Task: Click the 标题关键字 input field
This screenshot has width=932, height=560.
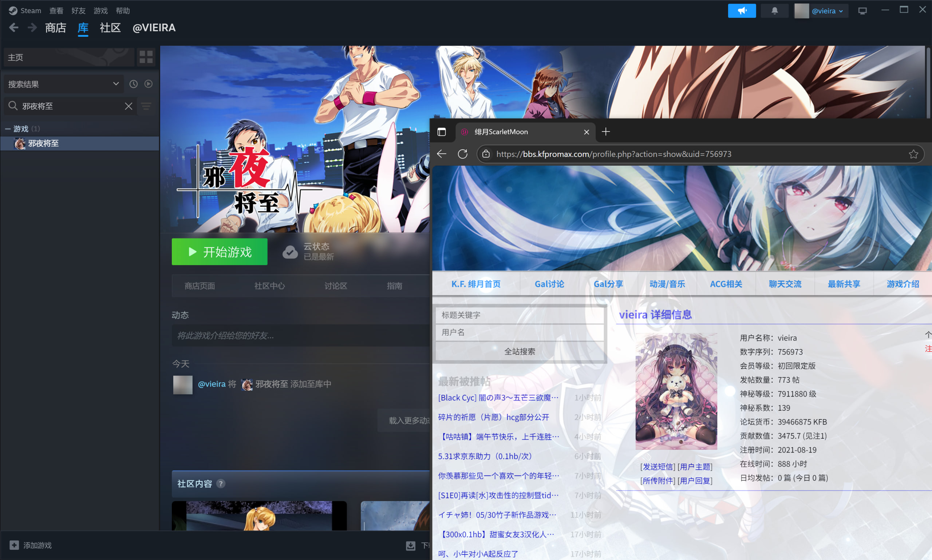Action: point(519,315)
